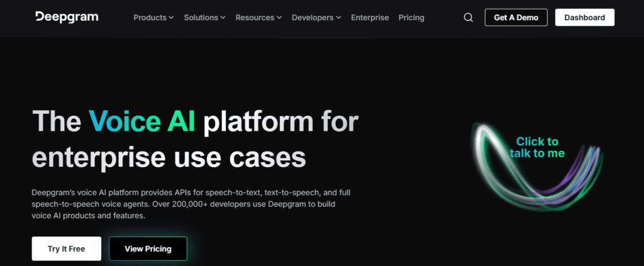This screenshot has height=266, width=644.
Task: Expand the Solutions menu
Action: point(204,18)
